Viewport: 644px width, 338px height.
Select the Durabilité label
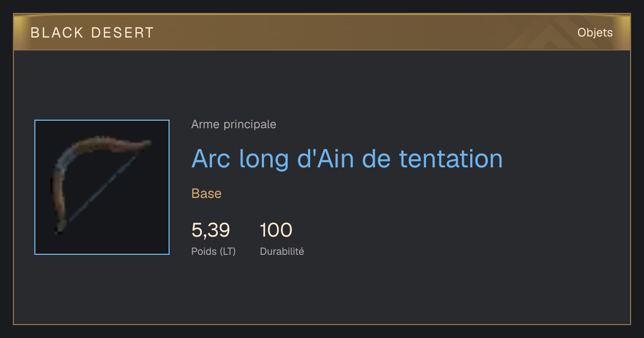click(282, 251)
